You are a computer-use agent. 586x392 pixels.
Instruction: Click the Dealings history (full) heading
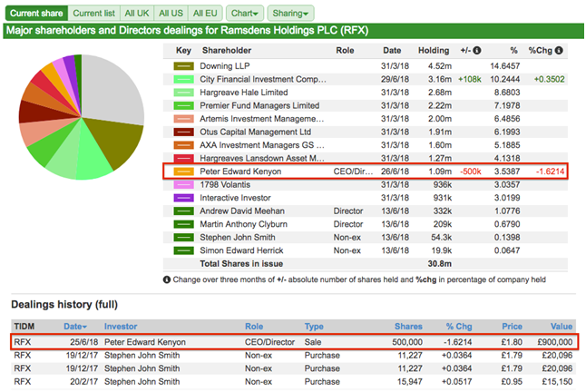tap(64, 305)
